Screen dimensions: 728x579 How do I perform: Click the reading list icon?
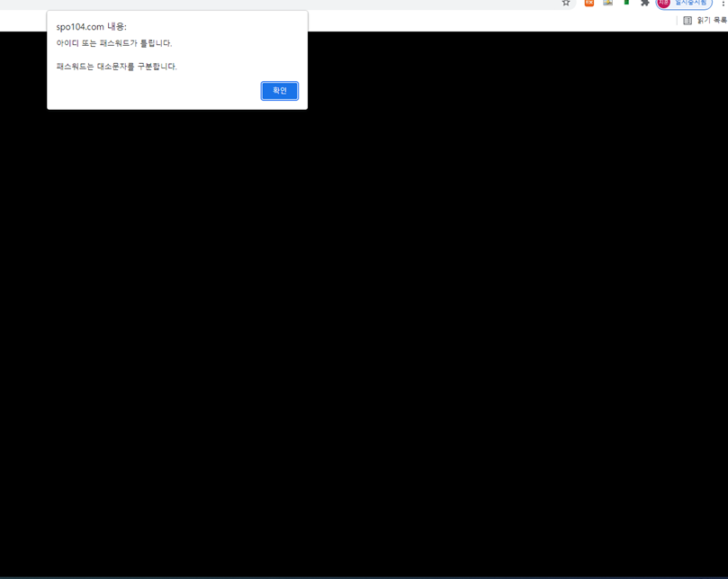pos(688,20)
